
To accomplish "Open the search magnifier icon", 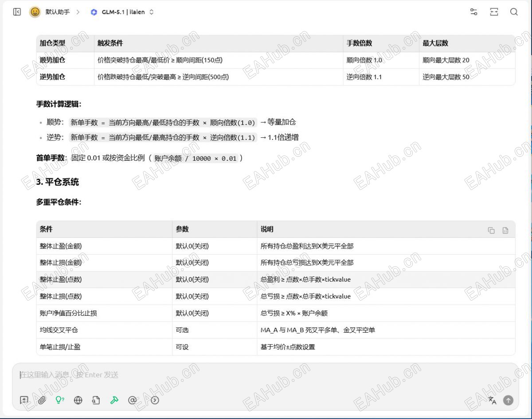I will click(x=514, y=12).
